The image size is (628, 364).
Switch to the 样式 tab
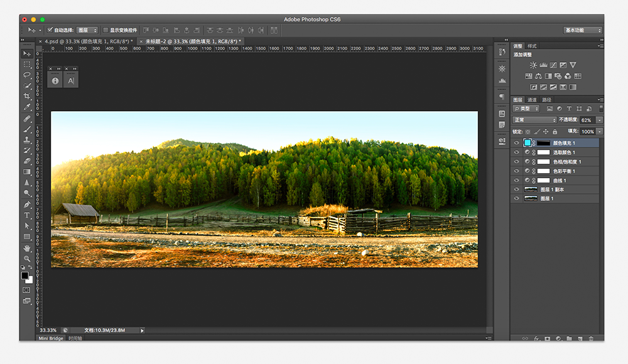point(532,46)
